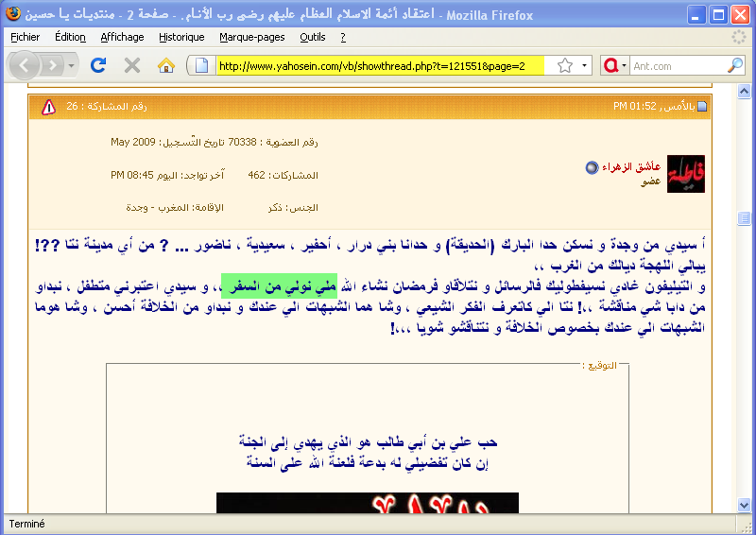Open the عاشق الزهراء member profile link
This screenshot has width=756, height=535.
pos(631,167)
